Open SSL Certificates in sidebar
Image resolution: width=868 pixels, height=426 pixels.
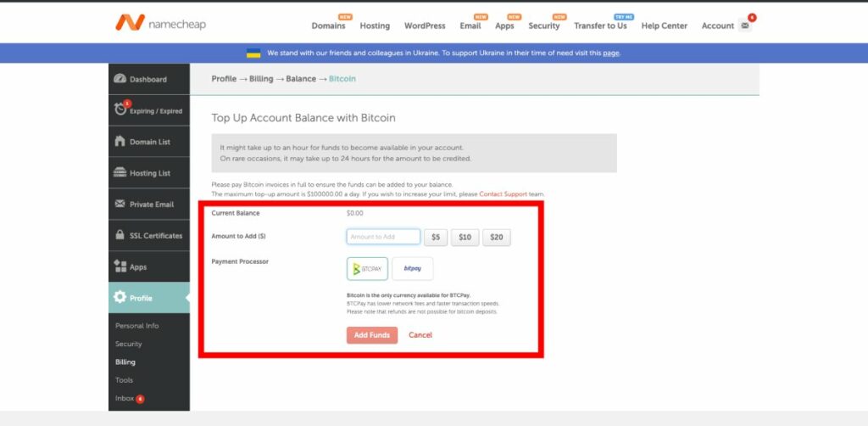149,235
